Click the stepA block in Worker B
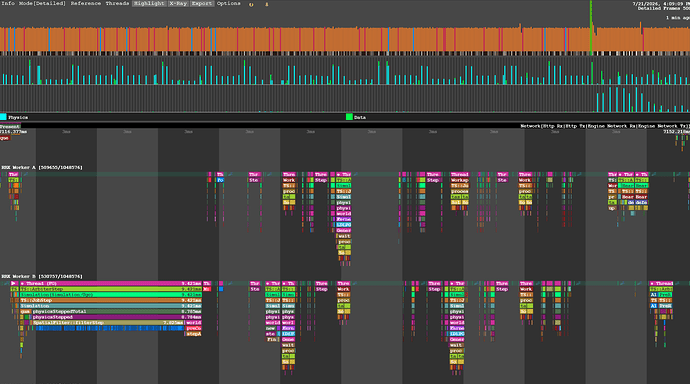Screen dimensions: 690x384 pyautogui.click(x=194, y=334)
